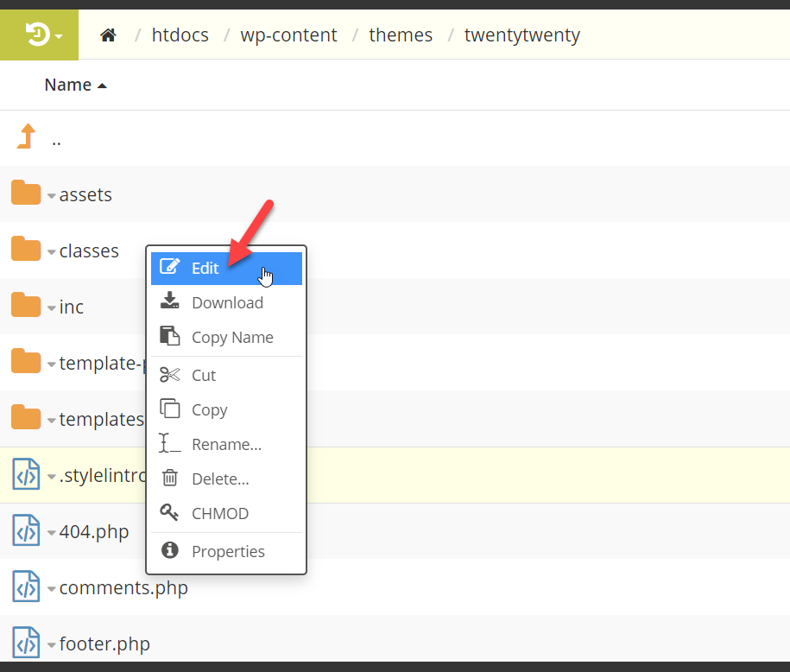Select the 'comments.php' file name

pos(123,587)
